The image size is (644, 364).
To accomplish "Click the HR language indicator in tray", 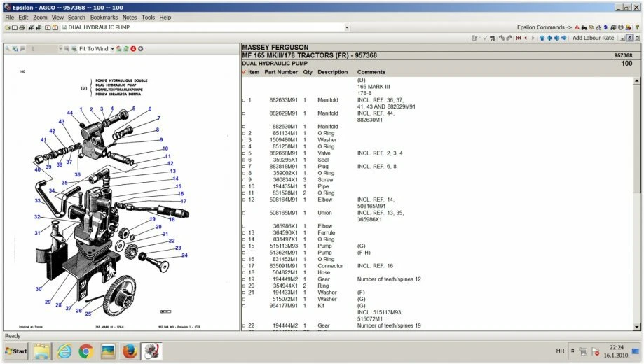I will 560,351.
